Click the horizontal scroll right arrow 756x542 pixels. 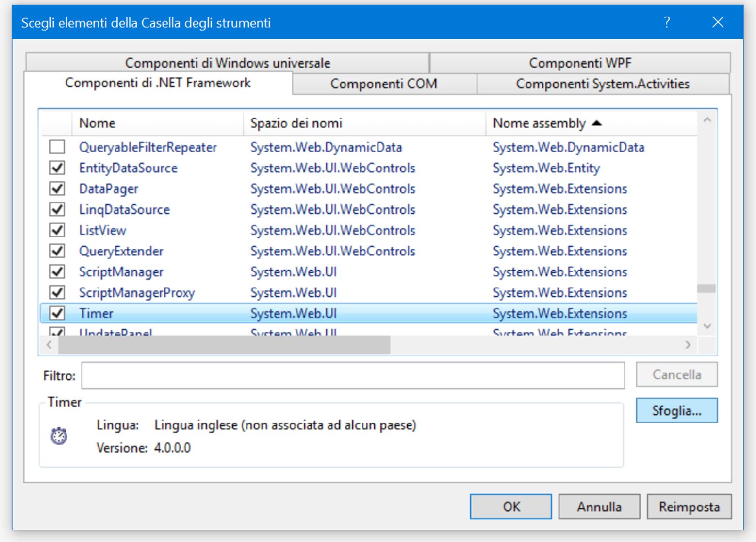tap(688, 345)
